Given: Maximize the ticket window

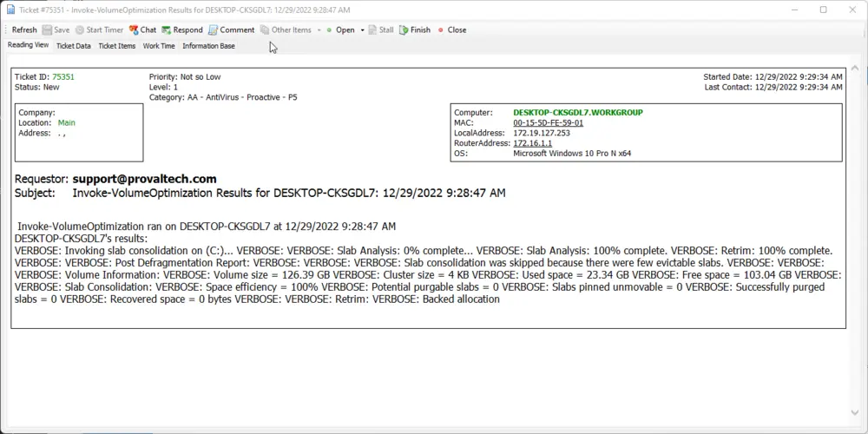Looking at the screenshot, I should pos(823,10).
